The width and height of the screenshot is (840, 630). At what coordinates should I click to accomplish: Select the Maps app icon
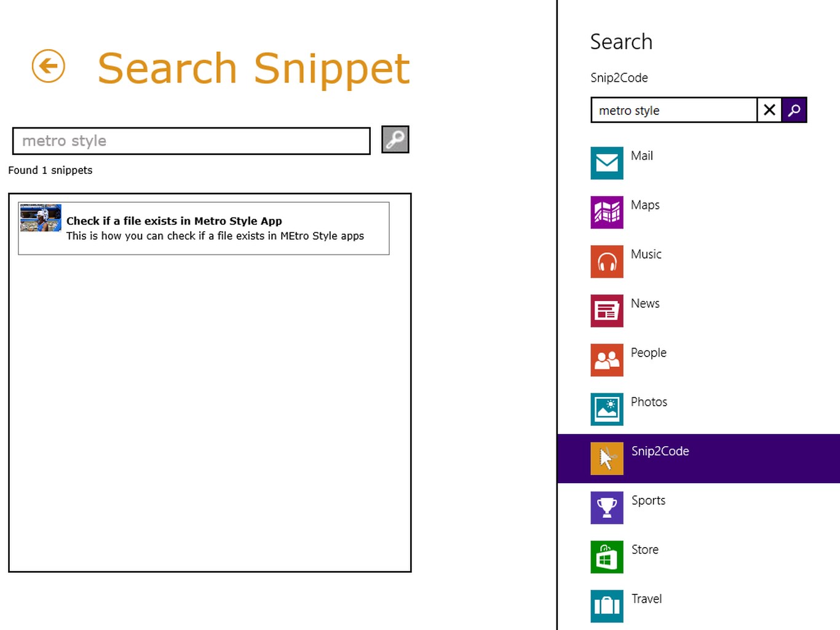tap(606, 212)
